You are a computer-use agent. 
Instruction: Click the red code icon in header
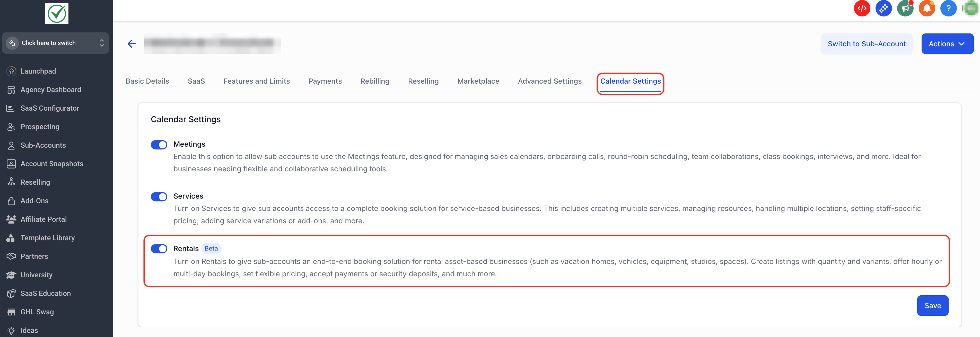click(862, 8)
